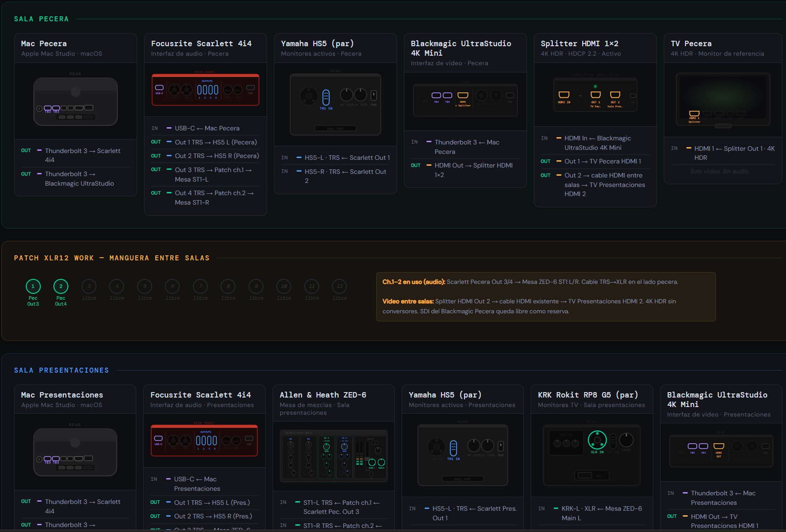Click 'KRK-L · XLR ← Mesa ZED-6 Main L' row

592,513
